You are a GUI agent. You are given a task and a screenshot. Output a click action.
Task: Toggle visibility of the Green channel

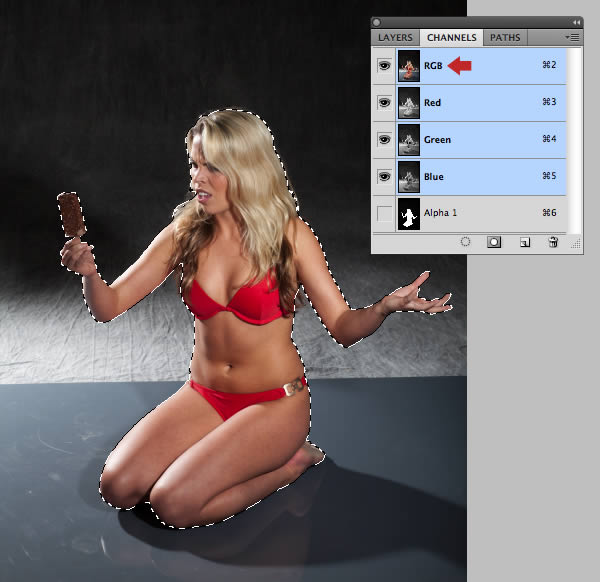coord(384,139)
